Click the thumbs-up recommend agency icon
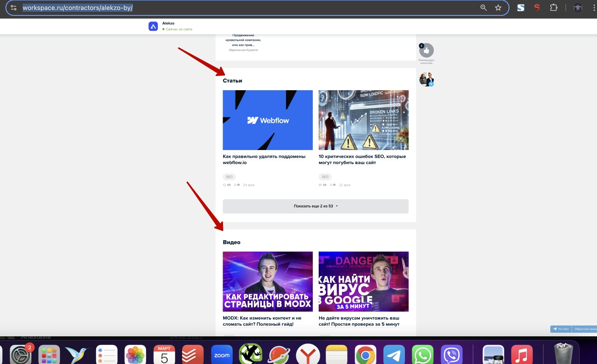The height and width of the screenshot is (364, 597). (426, 50)
